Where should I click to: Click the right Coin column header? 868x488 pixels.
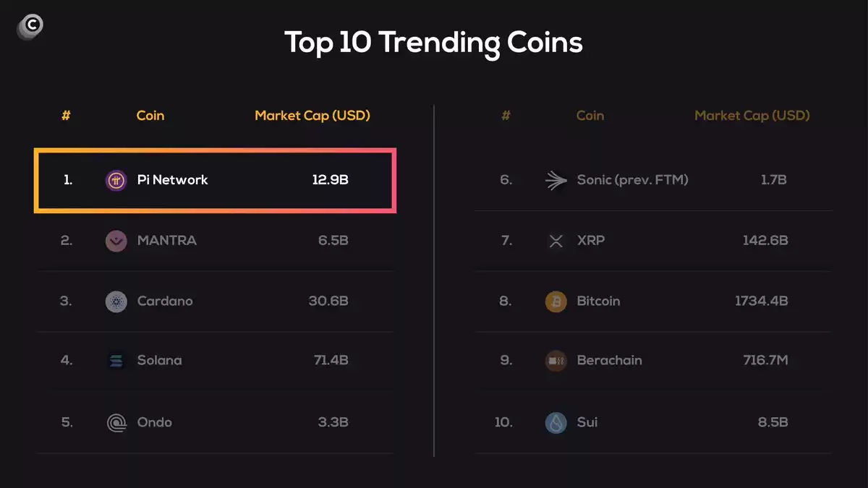[x=590, y=116]
